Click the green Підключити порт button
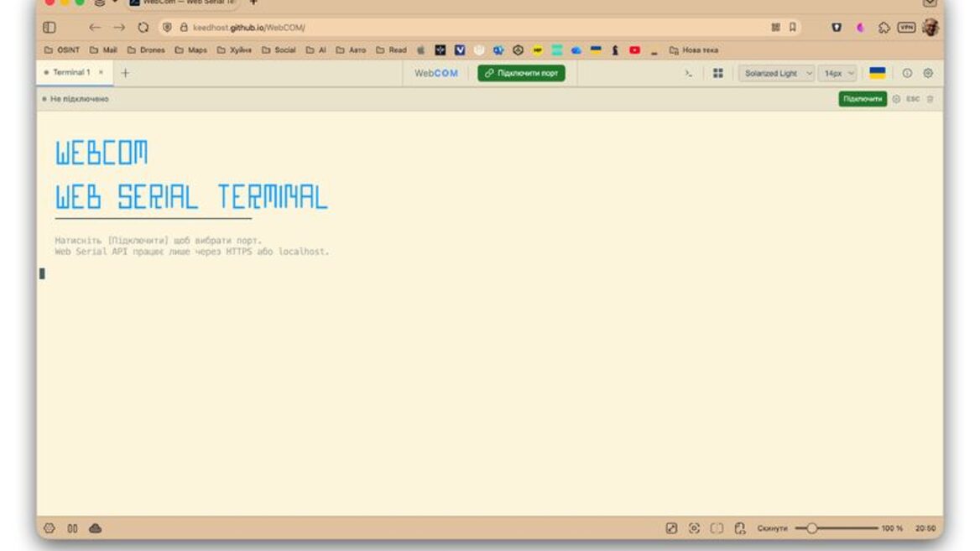The width and height of the screenshot is (980, 551). [521, 74]
